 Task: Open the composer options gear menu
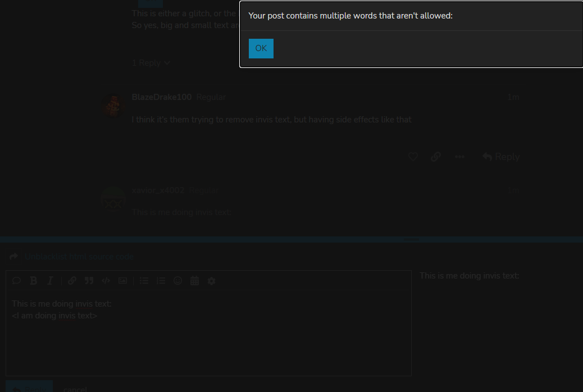(211, 281)
